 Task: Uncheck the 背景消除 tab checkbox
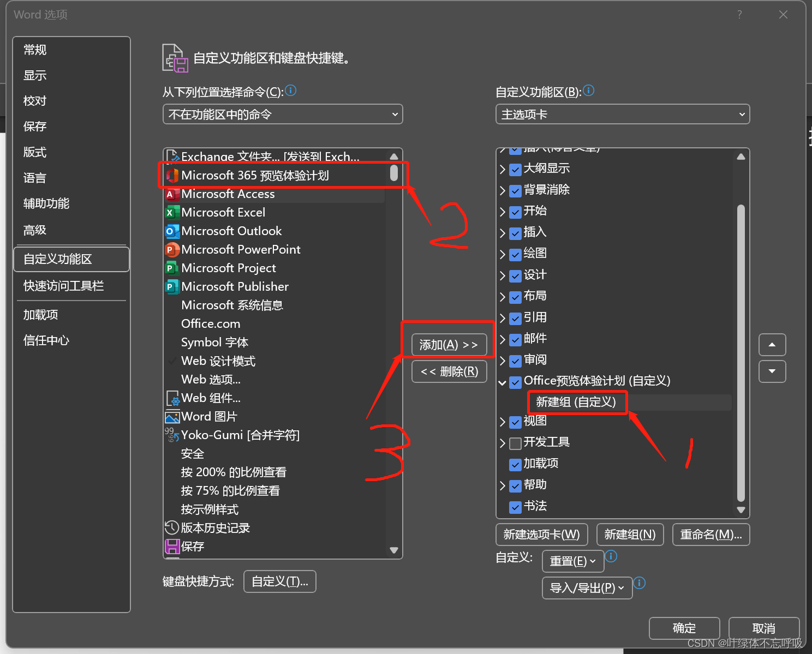pyautogui.click(x=515, y=191)
